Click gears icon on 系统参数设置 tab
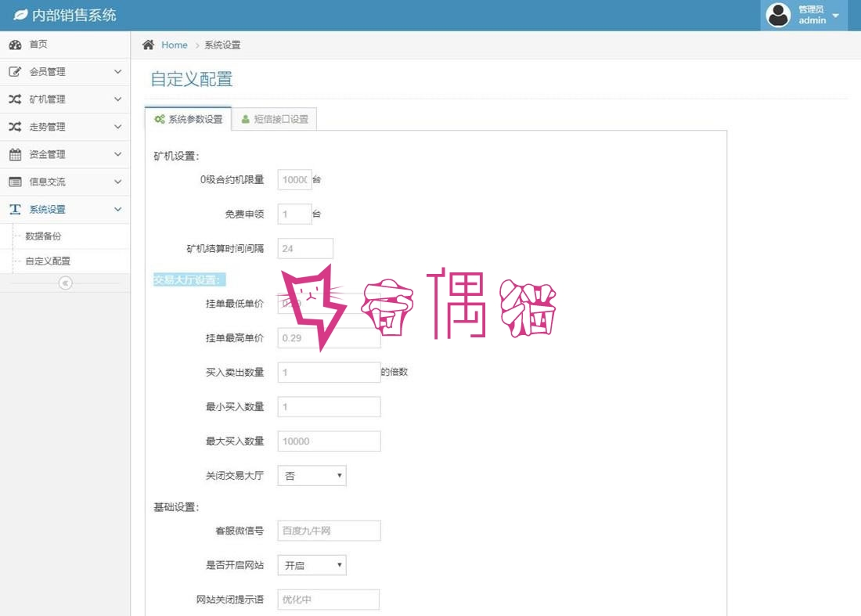The height and width of the screenshot is (616, 861). (160, 119)
